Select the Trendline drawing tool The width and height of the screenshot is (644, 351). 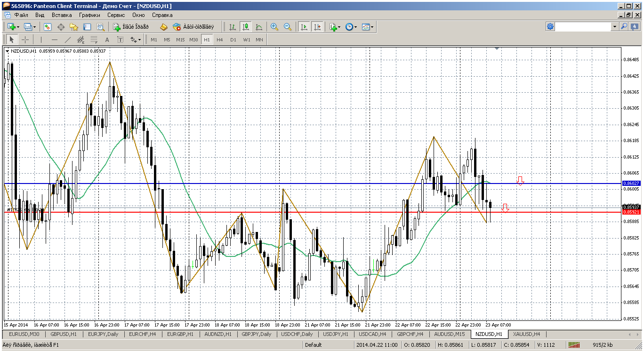(x=68, y=40)
